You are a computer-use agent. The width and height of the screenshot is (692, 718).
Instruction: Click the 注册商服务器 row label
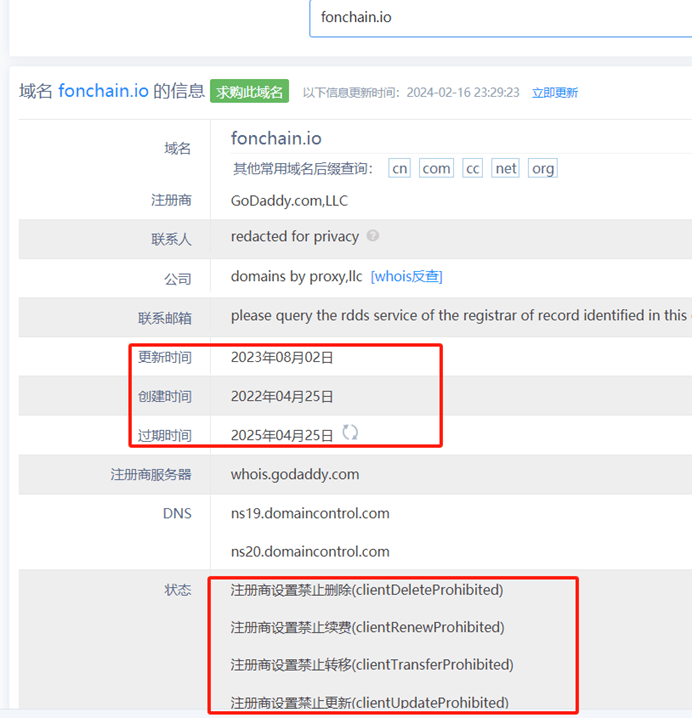(x=151, y=474)
